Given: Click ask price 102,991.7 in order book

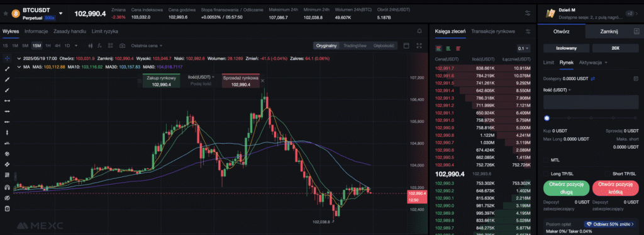Looking at the screenshot, I should point(445,68).
